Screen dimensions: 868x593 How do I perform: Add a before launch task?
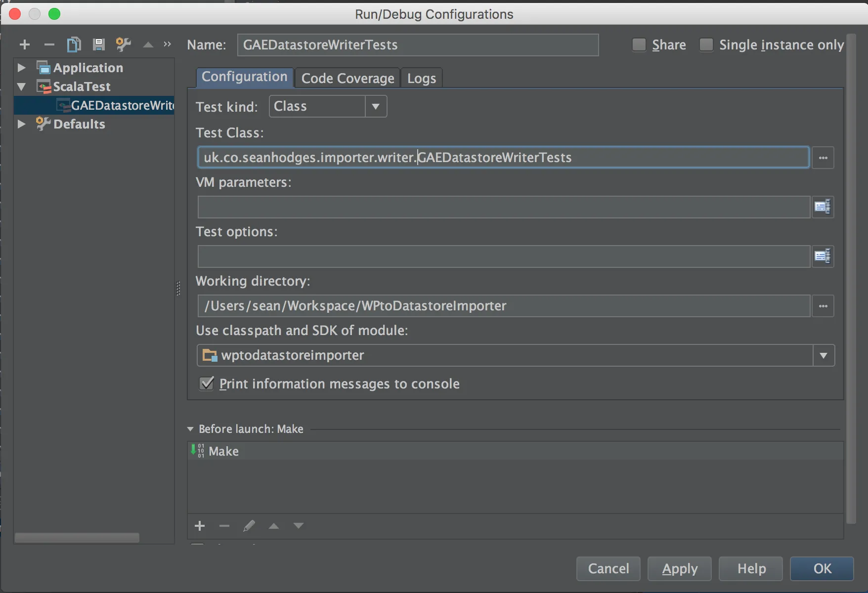(x=200, y=526)
